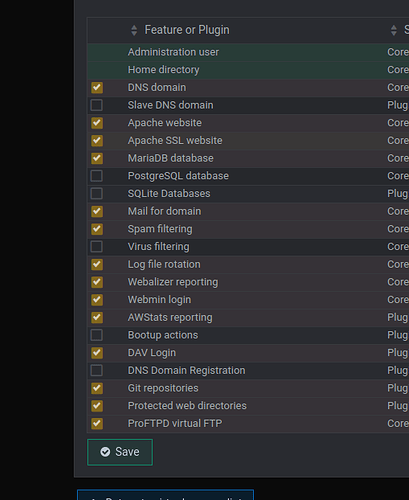Image resolution: width=409 pixels, height=500 pixels.
Task: Open the Virus filtering link
Action: point(159,247)
